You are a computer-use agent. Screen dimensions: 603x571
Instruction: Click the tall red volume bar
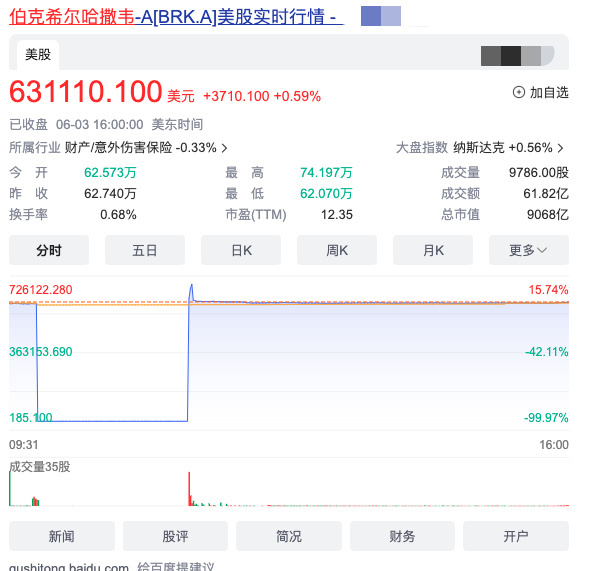pyautogui.click(x=189, y=489)
